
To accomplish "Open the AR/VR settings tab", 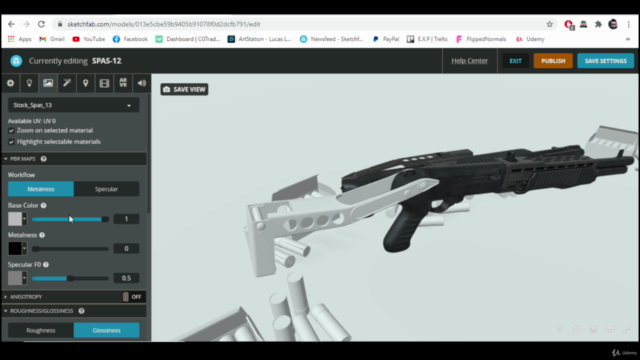I will tap(123, 83).
